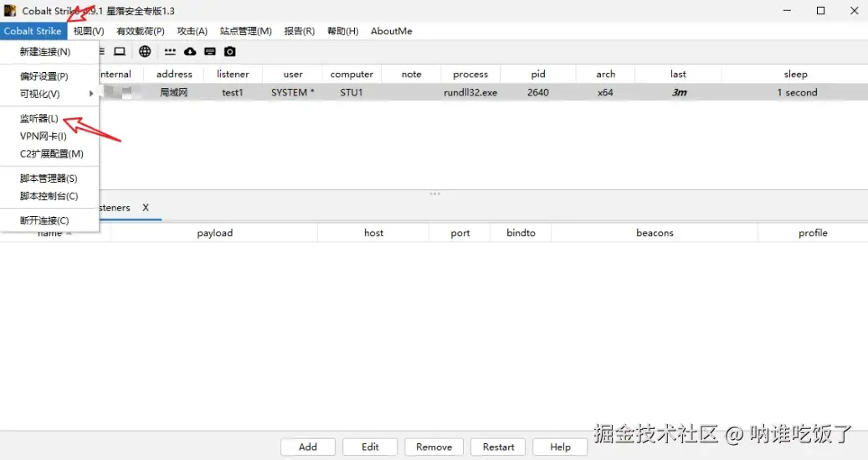Click the laptop targets toolbar icon
Image resolution: width=868 pixels, height=460 pixels.
pyautogui.click(x=120, y=52)
